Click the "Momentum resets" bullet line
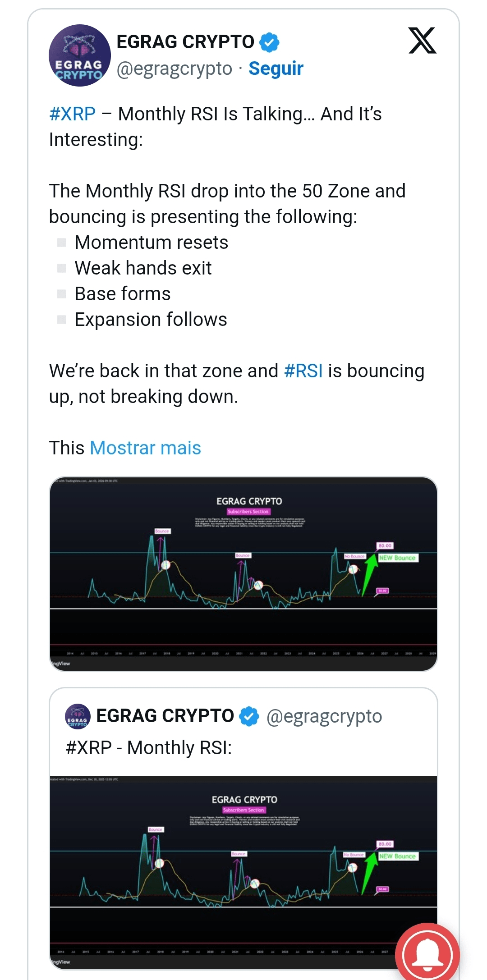 click(x=151, y=243)
